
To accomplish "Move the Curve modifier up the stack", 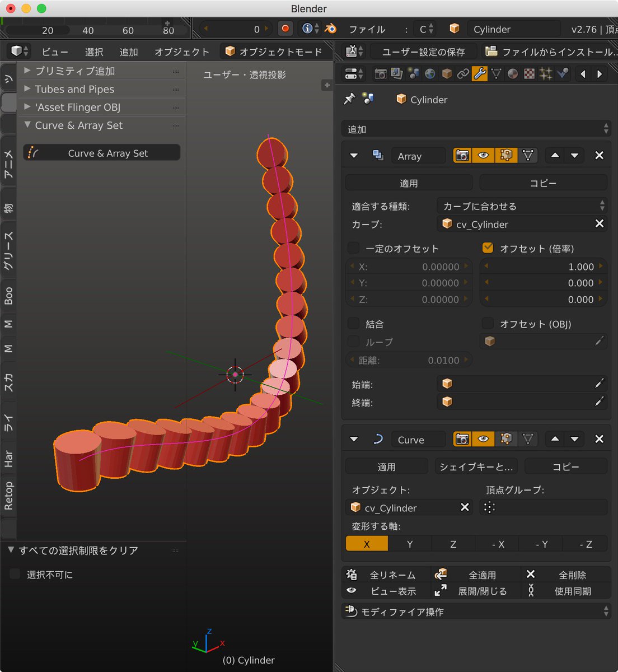I will point(555,440).
